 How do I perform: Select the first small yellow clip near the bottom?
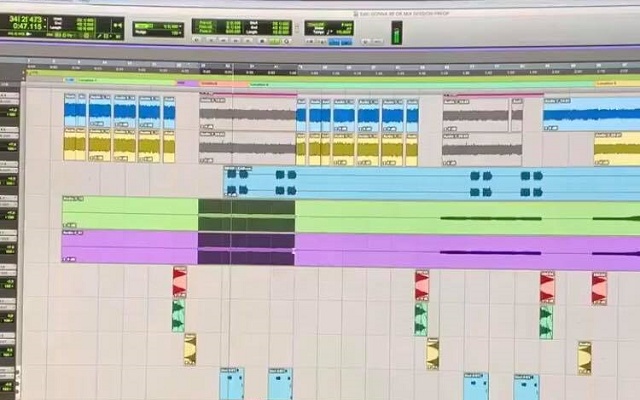click(x=190, y=349)
